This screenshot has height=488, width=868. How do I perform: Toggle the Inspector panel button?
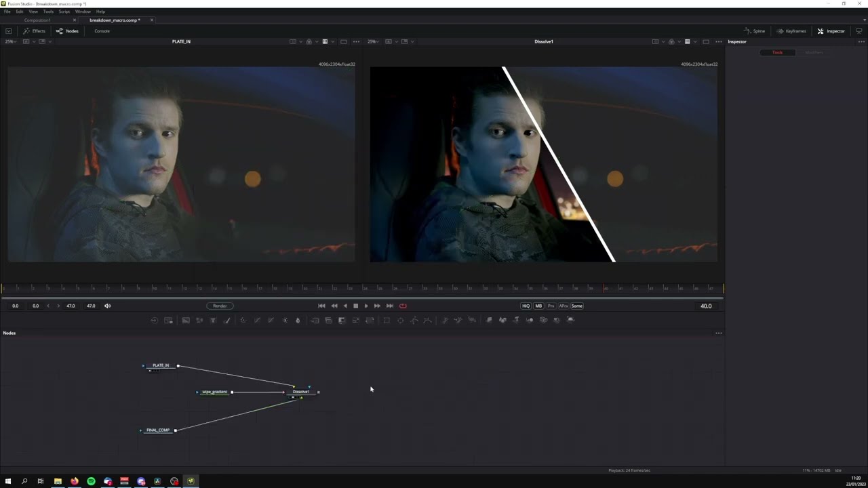click(x=831, y=31)
